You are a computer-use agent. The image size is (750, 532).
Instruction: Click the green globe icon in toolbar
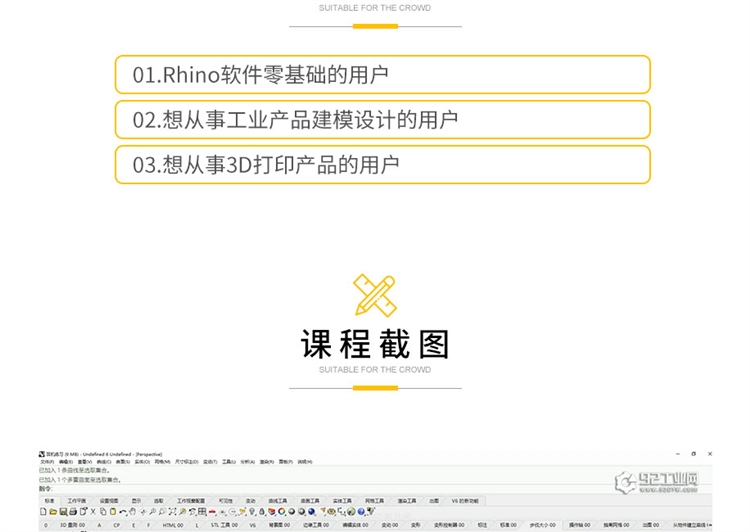351,511
